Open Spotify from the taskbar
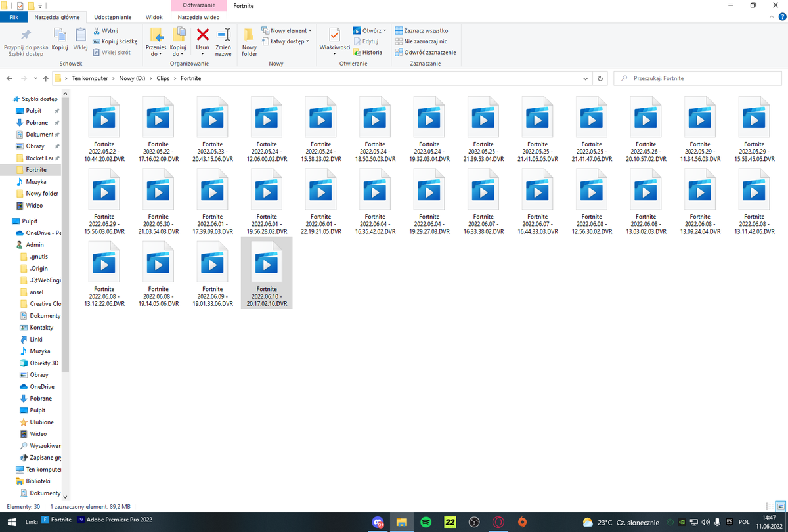 coord(426,522)
